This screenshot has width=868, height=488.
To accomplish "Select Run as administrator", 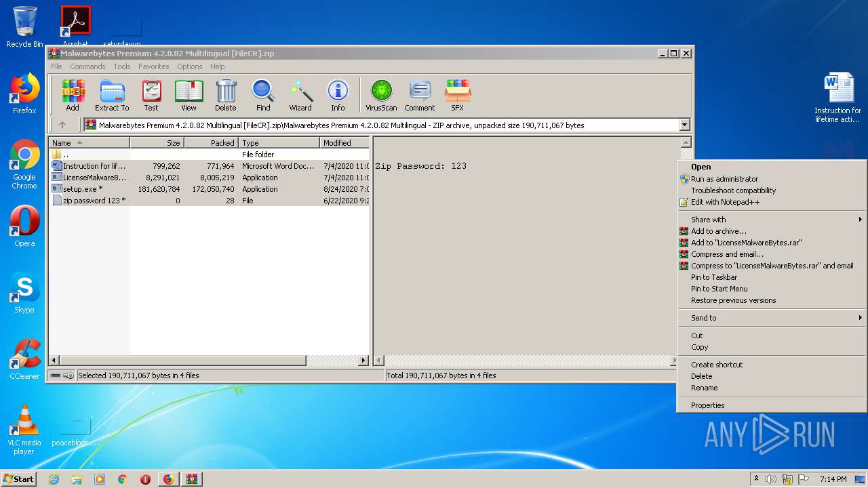I will [772, 179].
